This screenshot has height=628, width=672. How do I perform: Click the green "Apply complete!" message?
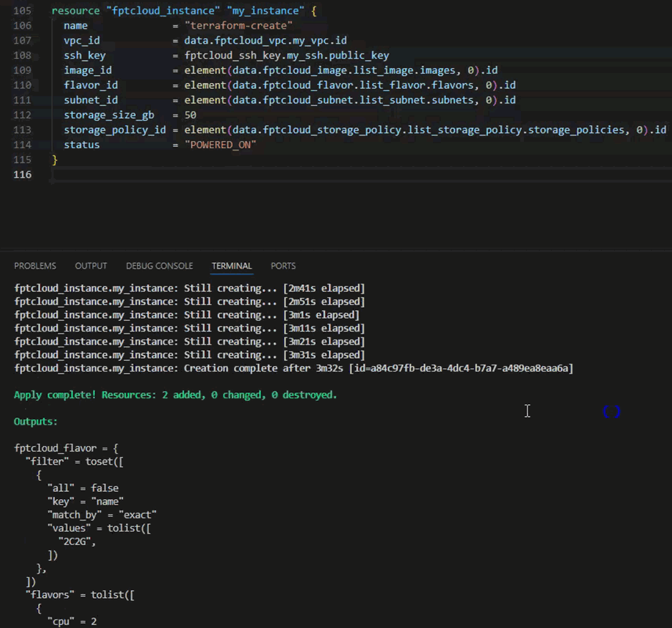[x=176, y=395]
